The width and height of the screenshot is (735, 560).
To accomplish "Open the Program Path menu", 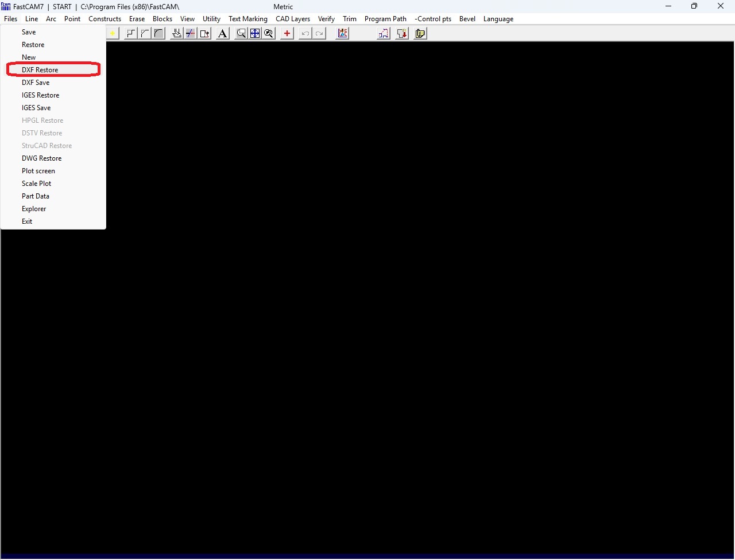I will (x=385, y=19).
